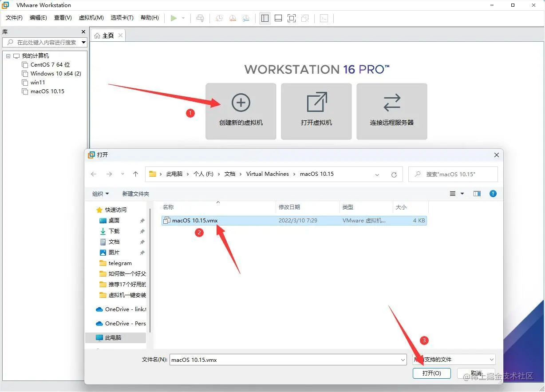The width and height of the screenshot is (545, 392).
Task: Toggle the thumbnail bar icon
Action: click(278, 18)
